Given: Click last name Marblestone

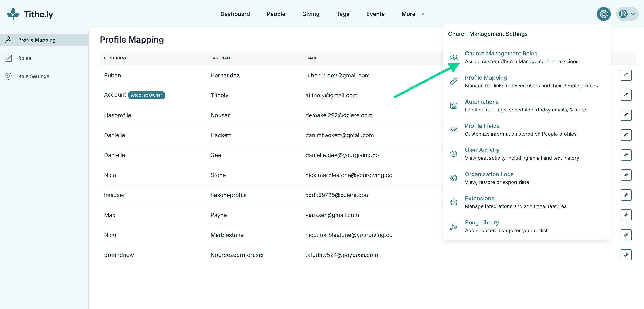Looking at the screenshot, I should (227, 235).
